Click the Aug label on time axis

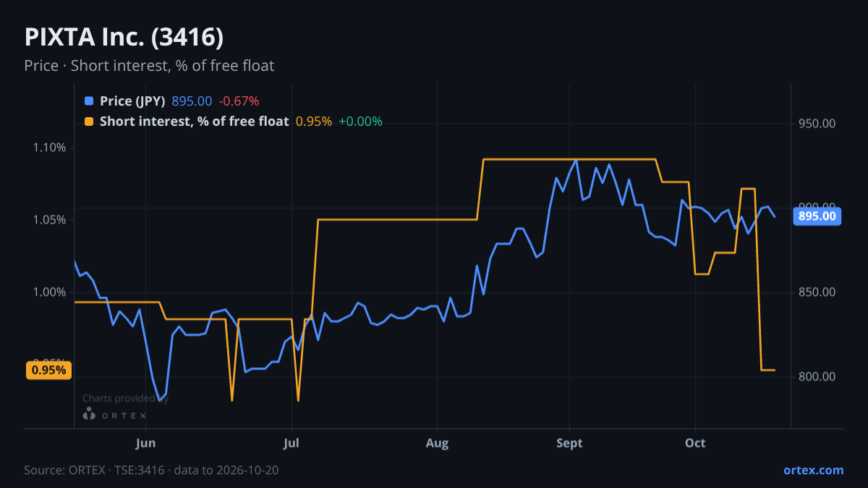pyautogui.click(x=437, y=442)
